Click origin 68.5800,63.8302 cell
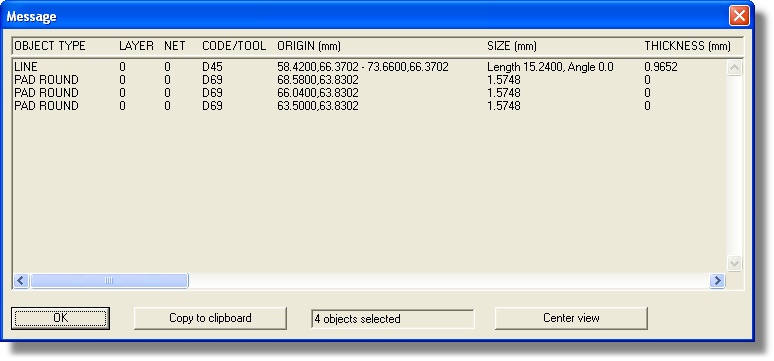Viewport: 774px width, 361px height. point(318,80)
